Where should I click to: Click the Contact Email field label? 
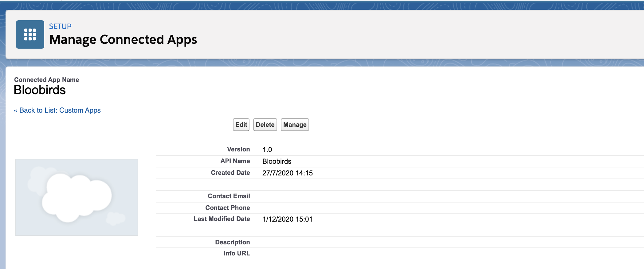(x=229, y=196)
